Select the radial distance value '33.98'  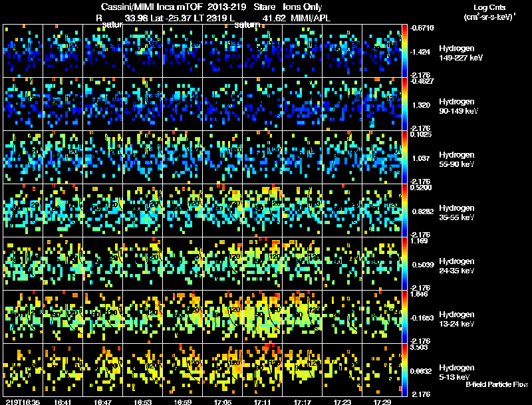(136, 18)
